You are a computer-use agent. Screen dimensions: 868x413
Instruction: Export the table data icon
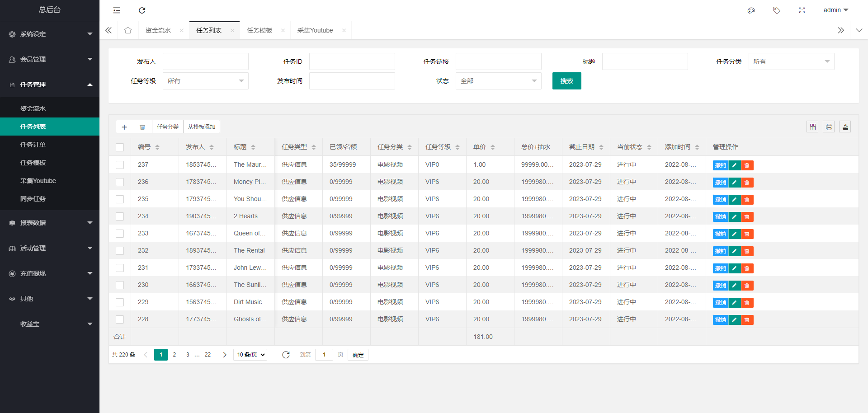[x=845, y=127]
